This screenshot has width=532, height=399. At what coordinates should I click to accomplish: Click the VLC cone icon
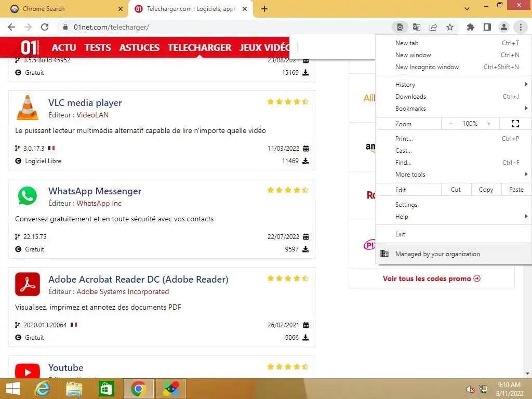click(28, 108)
